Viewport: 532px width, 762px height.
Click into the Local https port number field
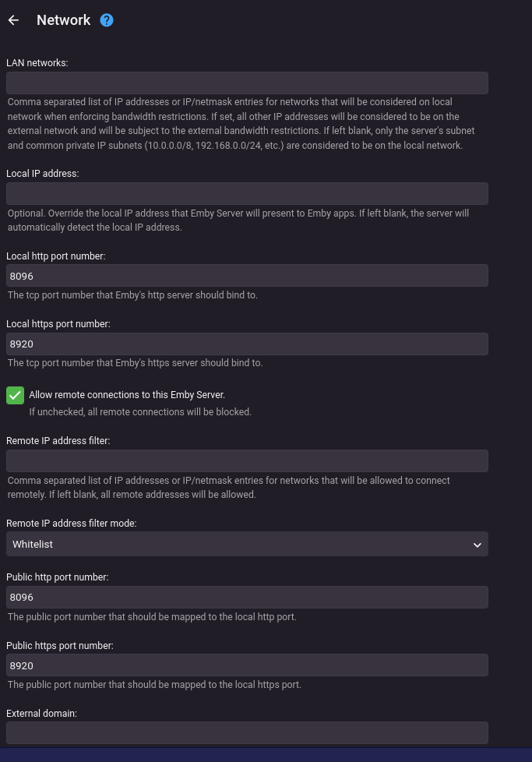247,344
